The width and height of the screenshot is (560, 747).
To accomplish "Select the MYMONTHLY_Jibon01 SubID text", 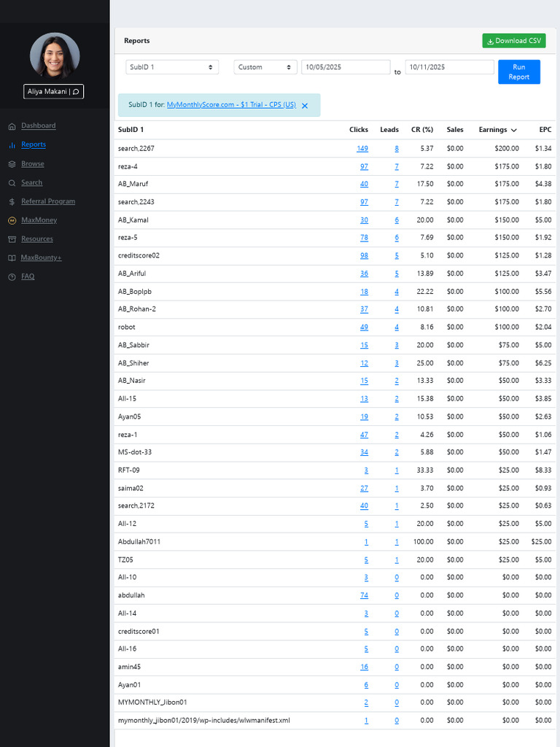I will click(152, 703).
